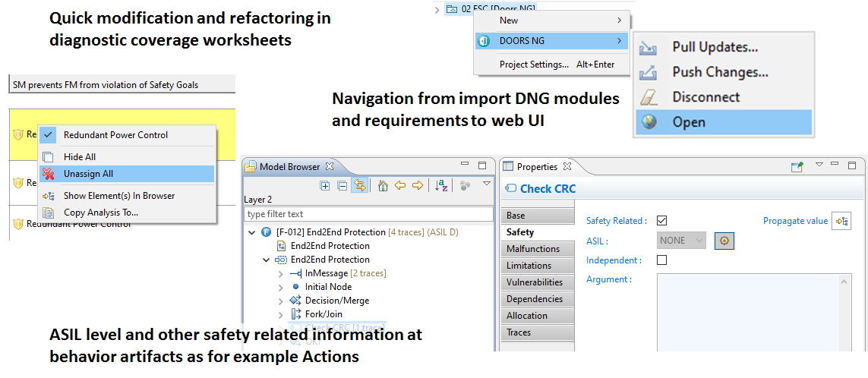The height and width of the screenshot is (378, 868).
Task: Click the type filter text field
Action: tap(368, 214)
